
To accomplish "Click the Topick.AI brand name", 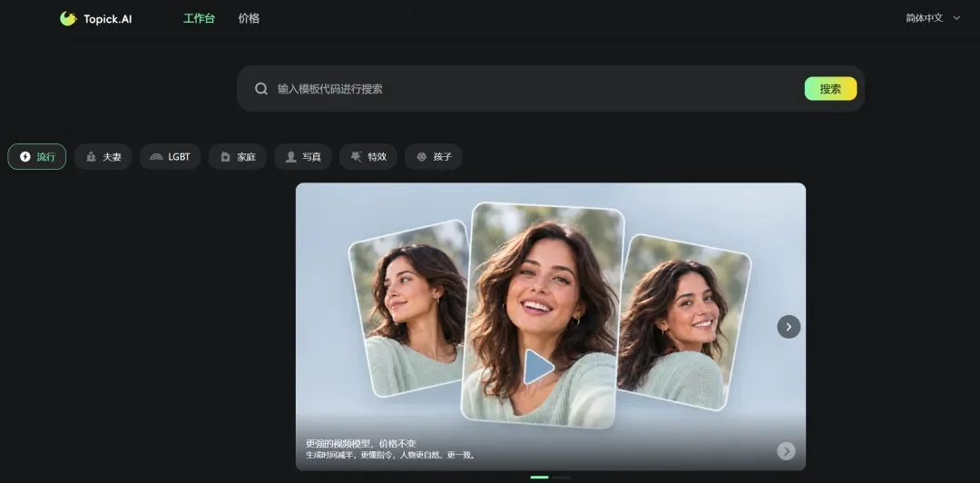I will (107, 19).
